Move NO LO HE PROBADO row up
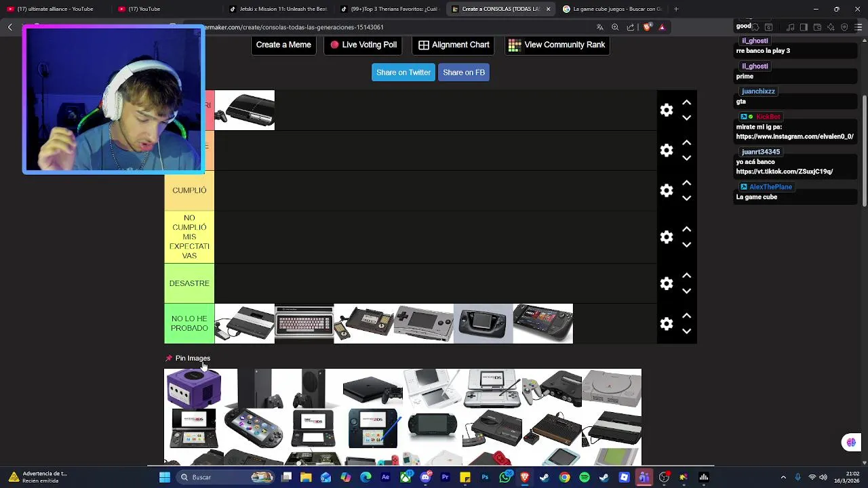This screenshot has width=868, height=488. click(686, 316)
